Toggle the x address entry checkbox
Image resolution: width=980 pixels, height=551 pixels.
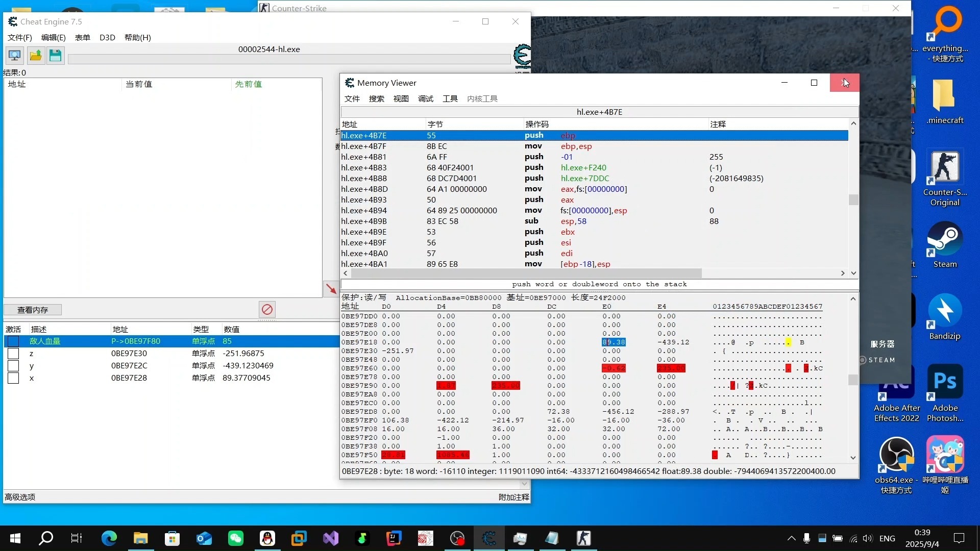pyautogui.click(x=13, y=378)
